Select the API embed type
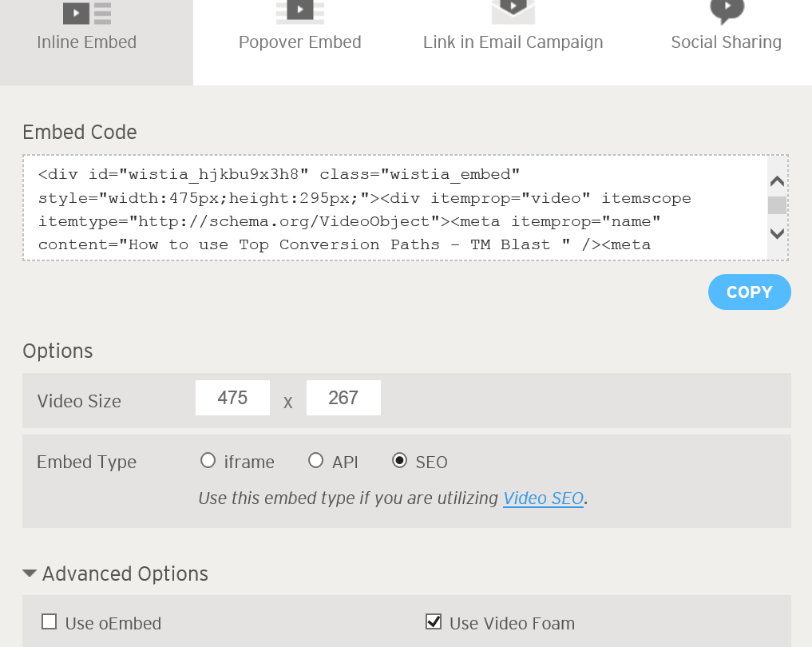 click(315, 461)
